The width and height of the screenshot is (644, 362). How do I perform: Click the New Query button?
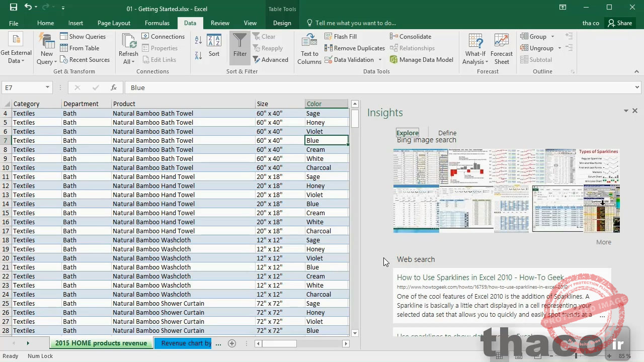46,49
